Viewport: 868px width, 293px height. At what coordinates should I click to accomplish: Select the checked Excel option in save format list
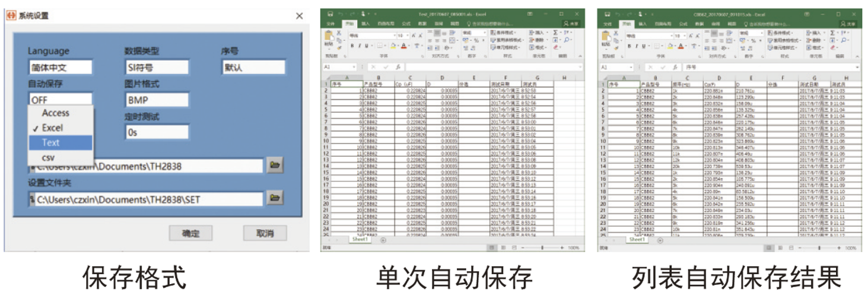[x=52, y=128]
